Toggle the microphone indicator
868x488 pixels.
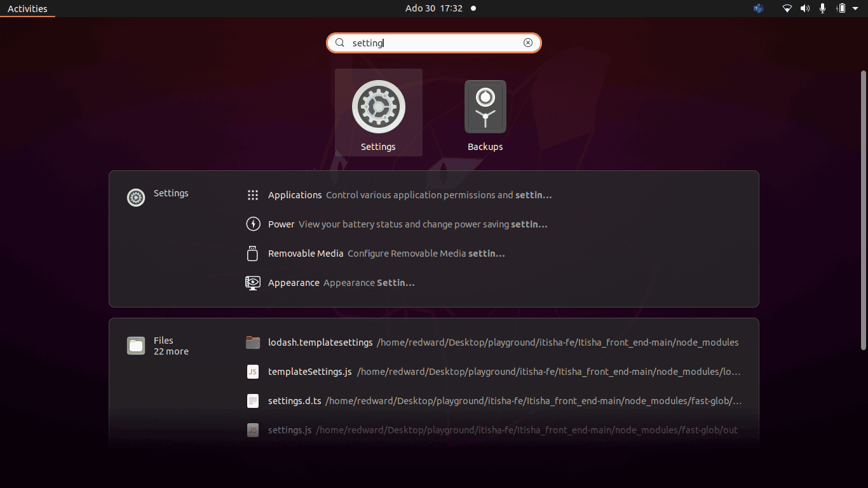click(x=822, y=8)
